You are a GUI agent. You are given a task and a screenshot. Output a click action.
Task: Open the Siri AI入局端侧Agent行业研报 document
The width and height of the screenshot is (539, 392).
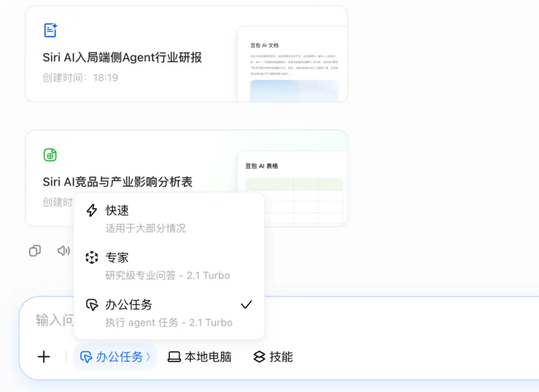186,54
